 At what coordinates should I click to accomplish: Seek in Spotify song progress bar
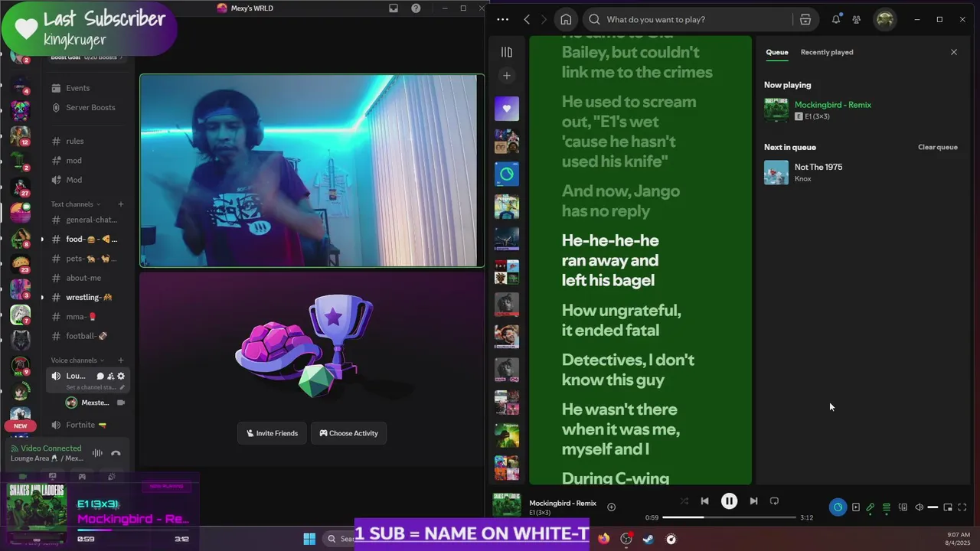[x=729, y=517]
